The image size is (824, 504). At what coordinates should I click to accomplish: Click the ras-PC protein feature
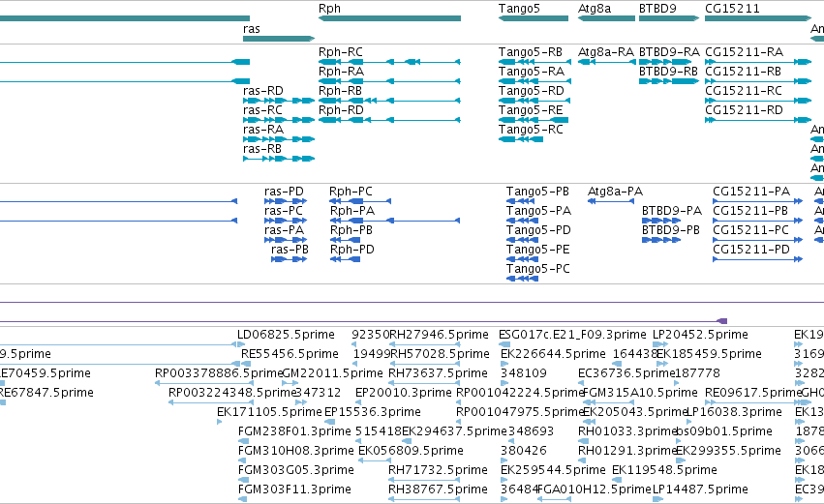(x=286, y=221)
